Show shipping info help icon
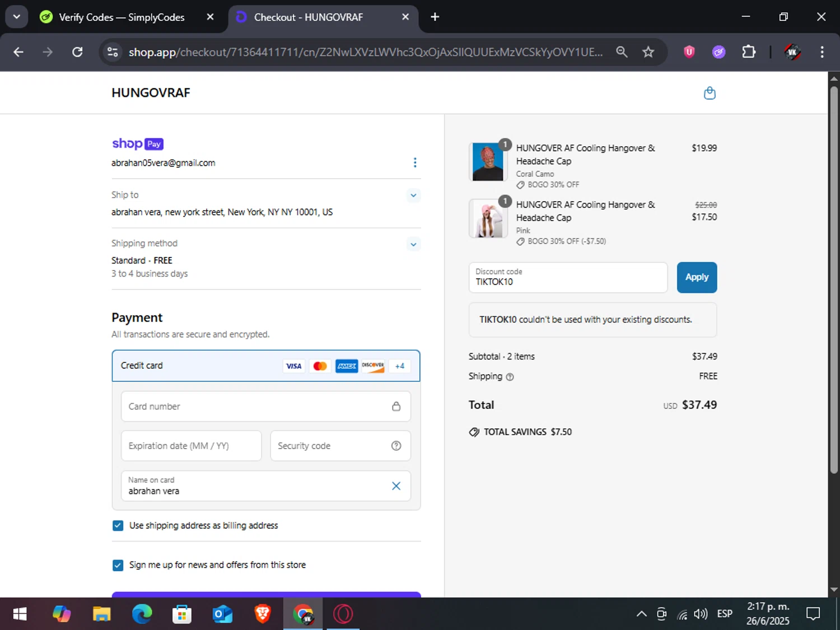 [510, 377]
